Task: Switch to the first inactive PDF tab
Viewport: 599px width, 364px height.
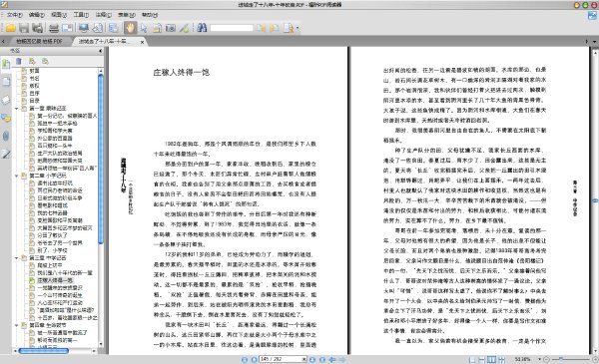Action: [39, 41]
